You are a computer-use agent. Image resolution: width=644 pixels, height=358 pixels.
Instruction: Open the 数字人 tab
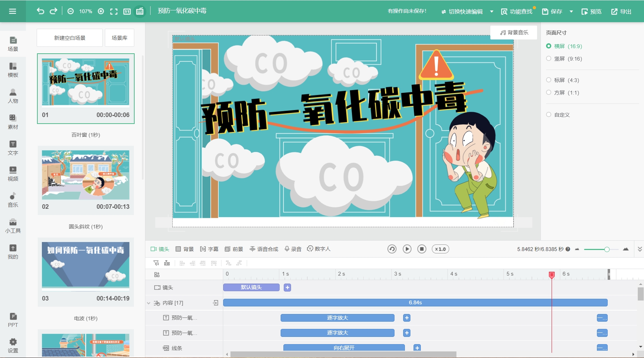[319, 249]
